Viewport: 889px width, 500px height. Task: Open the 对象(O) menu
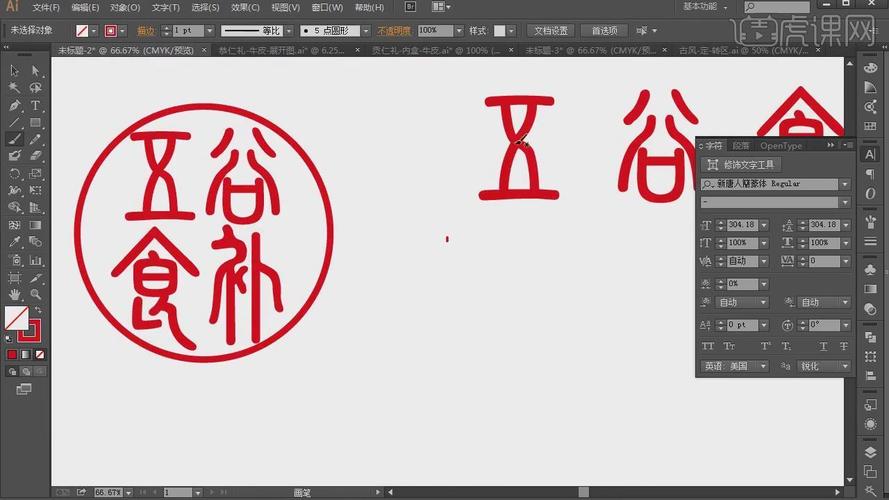tap(125, 7)
